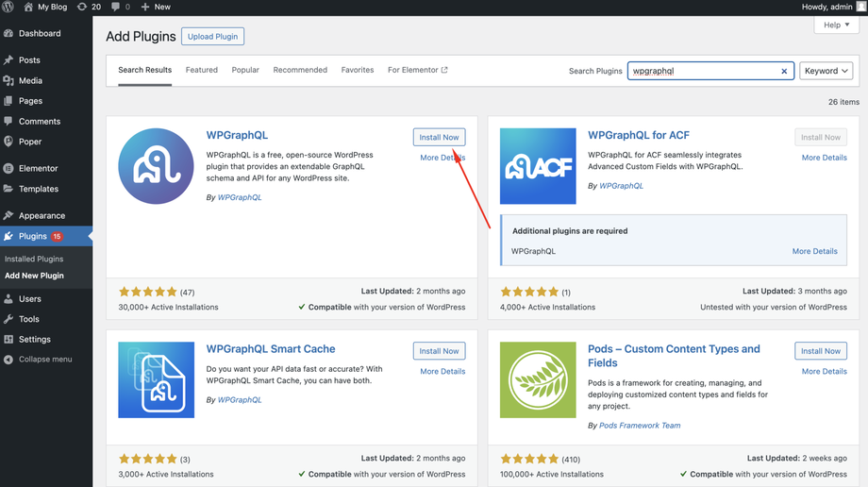This screenshot has width=868, height=487.
Task: Open More Details for WPGraphQL Smart Cache
Action: click(442, 372)
